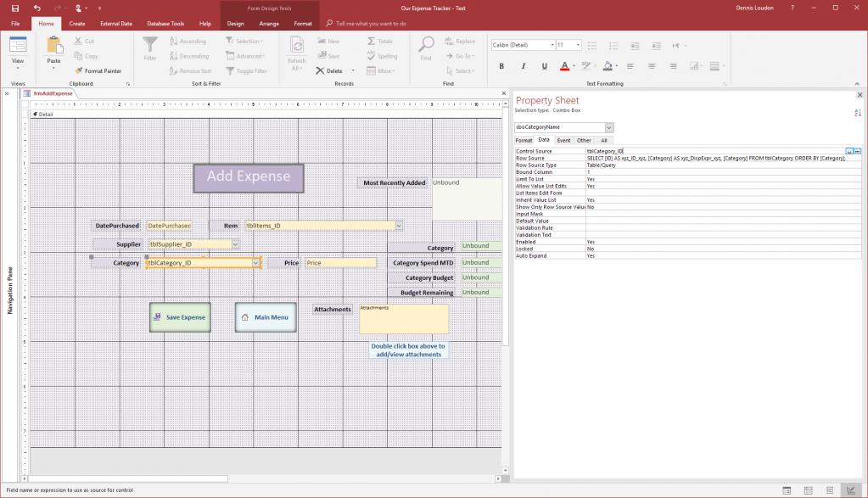Open the Control Source field dropdown arrow

(x=848, y=151)
